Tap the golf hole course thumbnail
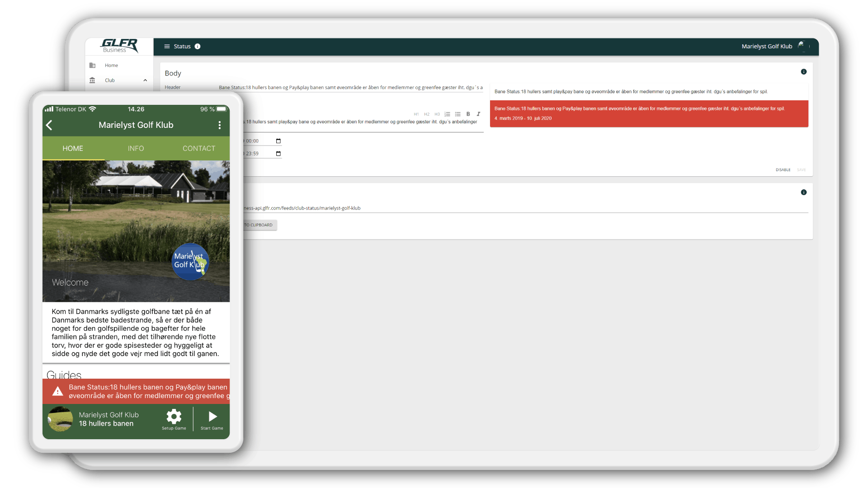Image resolution: width=868 pixels, height=488 pixels. click(x=60, y=419)
